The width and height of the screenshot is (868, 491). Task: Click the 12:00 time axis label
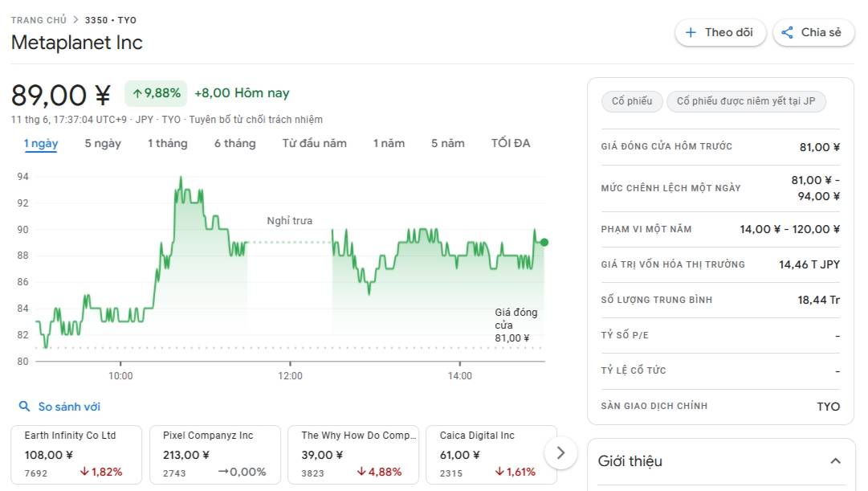point(290,376)
